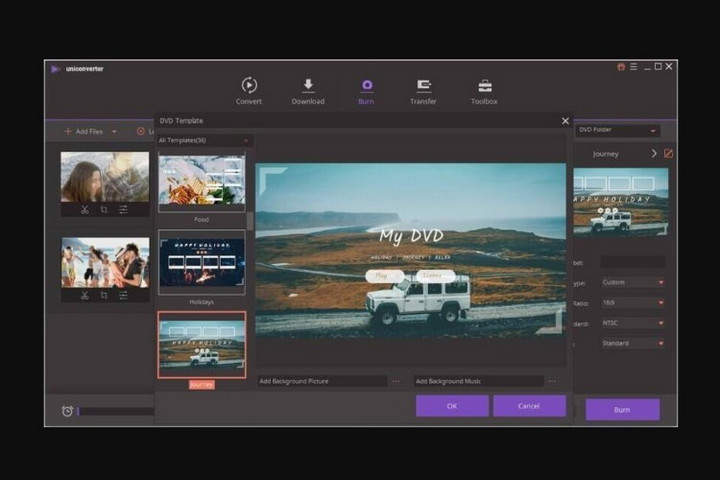
Task: Click Add Files button
Action: tap(84, 131)
